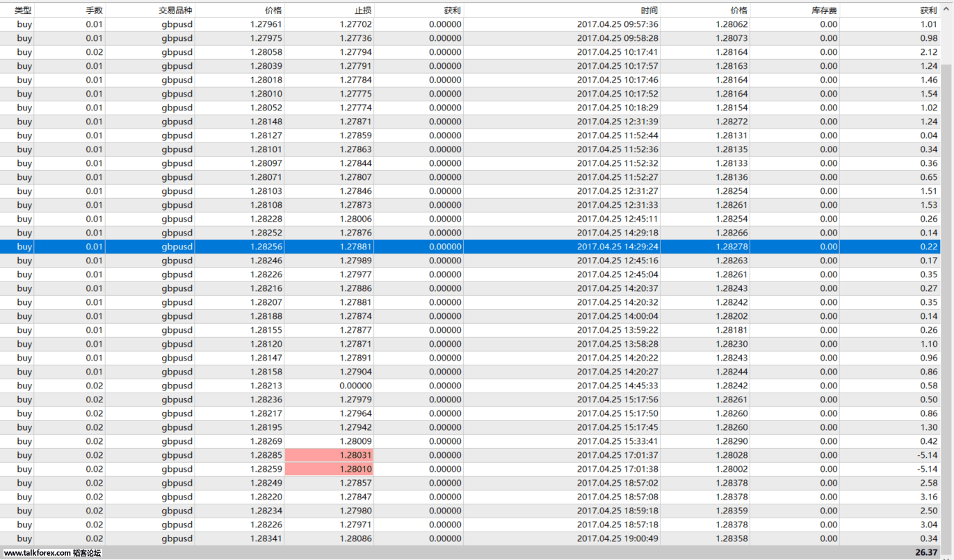Click the pink stop loss cell 1.28031
Screen dimensions: 954x560
click(x=329, y=455)
